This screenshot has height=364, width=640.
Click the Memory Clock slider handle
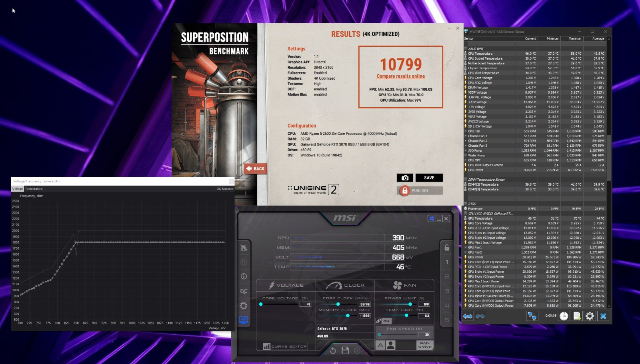pos(348,316)
